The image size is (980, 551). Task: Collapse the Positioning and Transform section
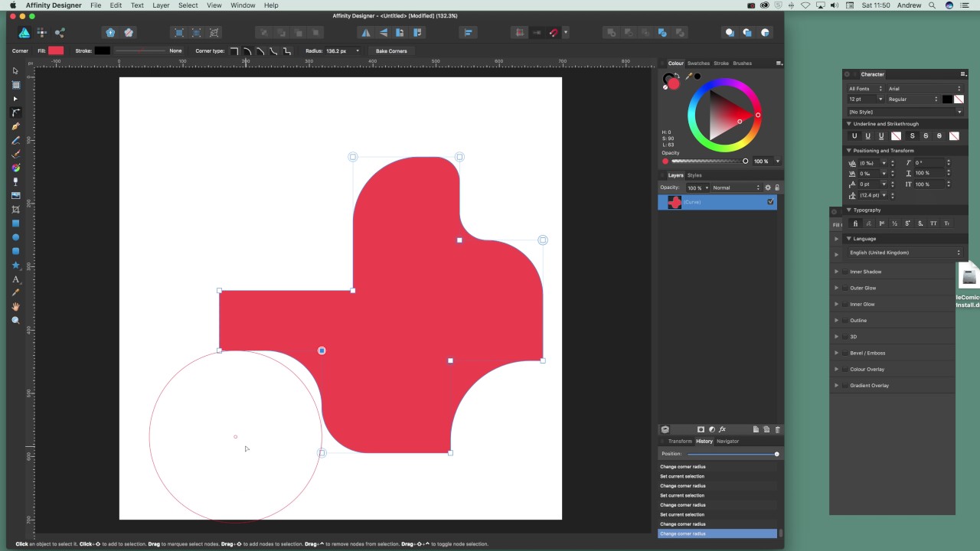click(848, 151)
